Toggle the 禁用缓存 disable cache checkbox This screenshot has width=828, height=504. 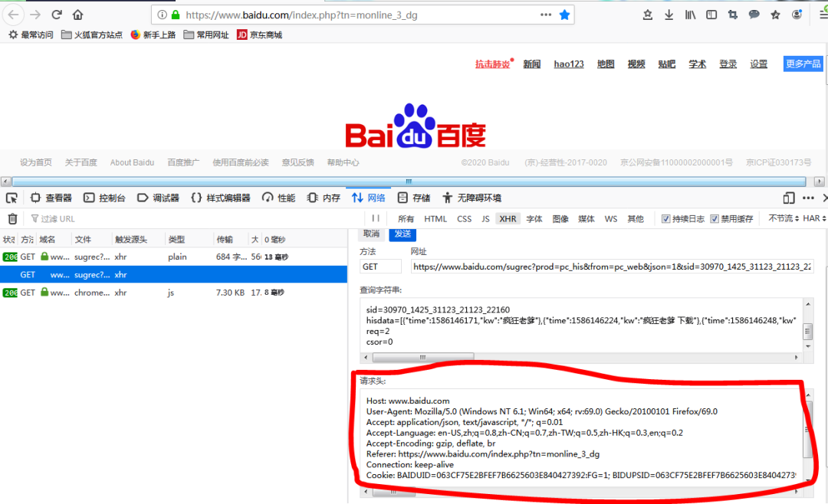[x=715, y=219]
